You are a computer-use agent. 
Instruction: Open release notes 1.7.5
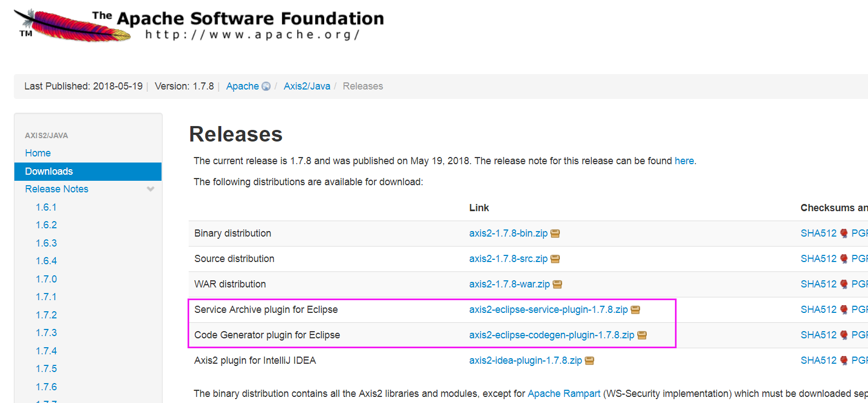(x=46, y=369)
